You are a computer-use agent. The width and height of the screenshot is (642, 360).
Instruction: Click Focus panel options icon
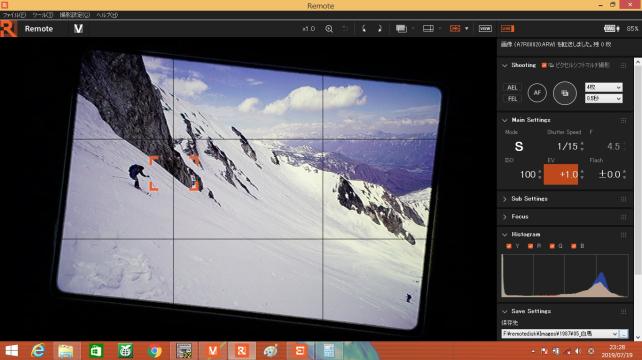[623, 217]
